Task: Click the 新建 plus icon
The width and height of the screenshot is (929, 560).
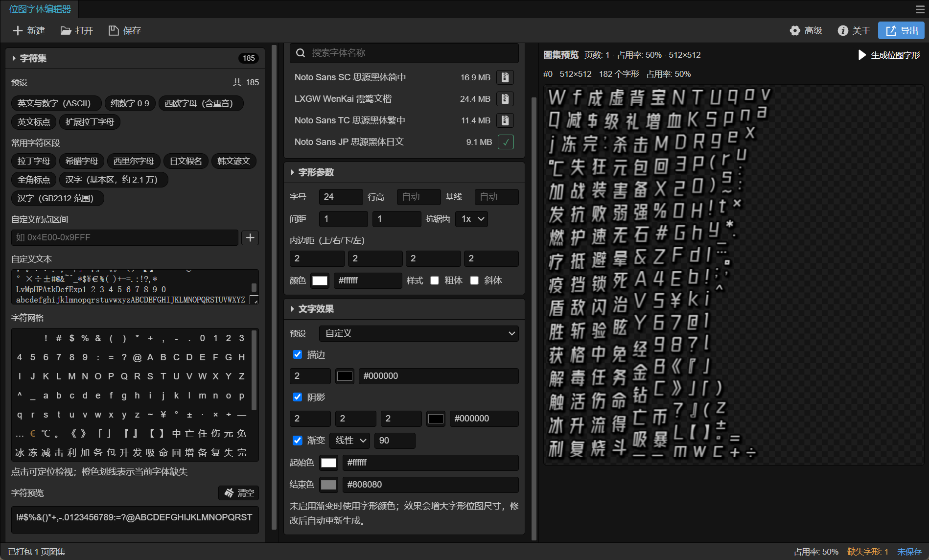Action: pyautogui.click(x=18, y=31)
